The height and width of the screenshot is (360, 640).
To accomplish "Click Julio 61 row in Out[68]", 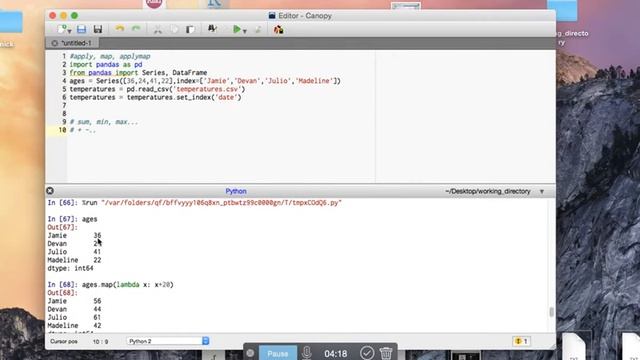I will [74, 317].
